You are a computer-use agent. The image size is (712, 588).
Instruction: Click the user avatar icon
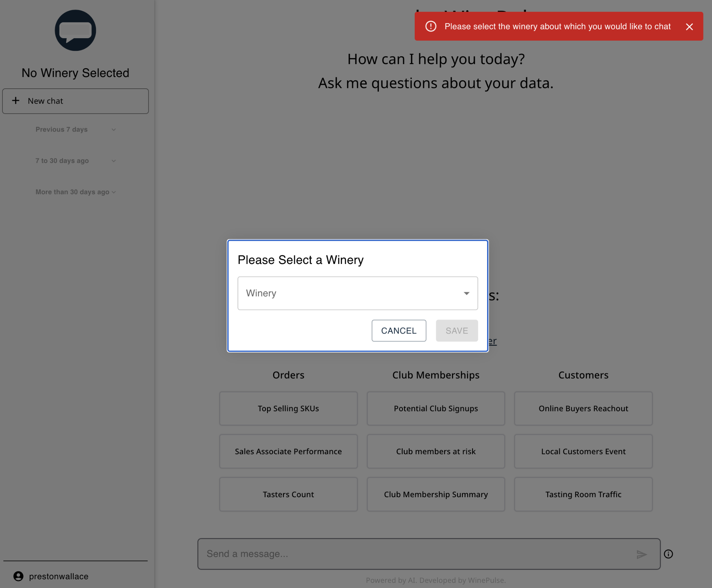[x=18, y=576]
